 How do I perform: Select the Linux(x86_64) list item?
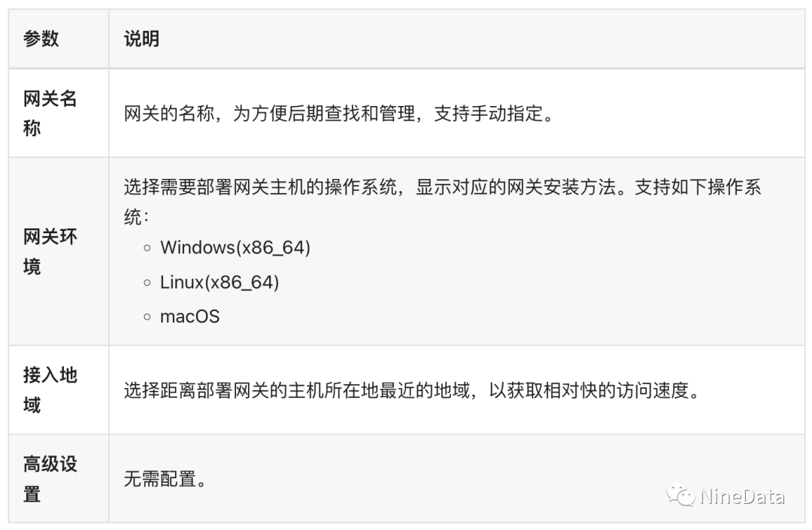coord(219,283)
